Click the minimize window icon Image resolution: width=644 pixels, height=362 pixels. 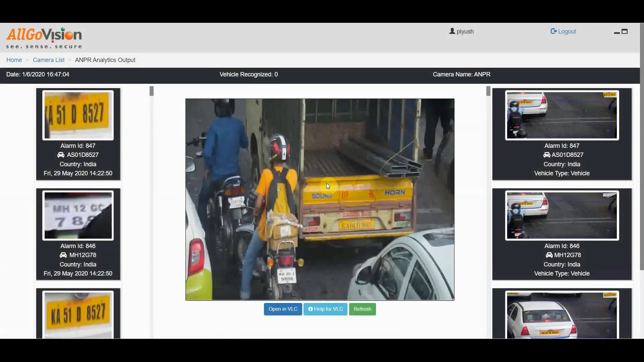click(616, 32)
